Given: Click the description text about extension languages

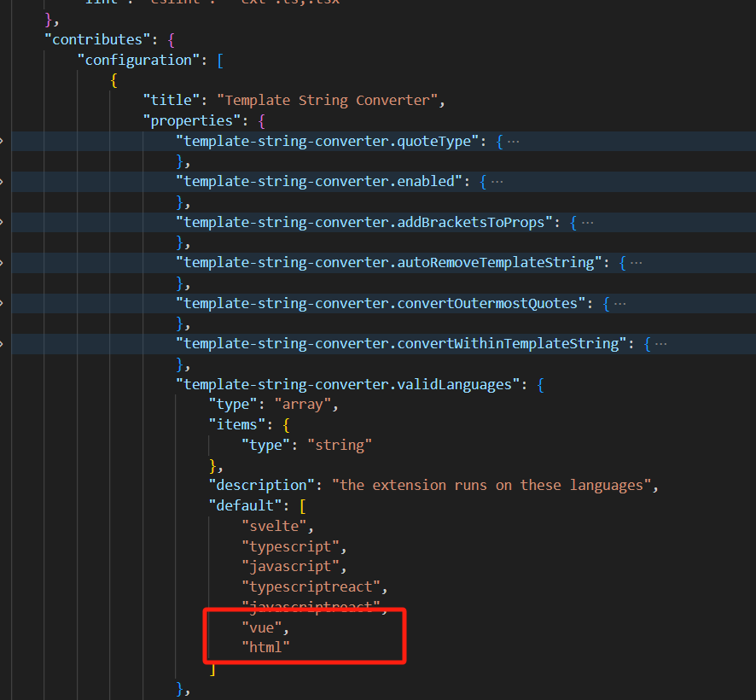Looking at the screenshot, I should 495,485.
